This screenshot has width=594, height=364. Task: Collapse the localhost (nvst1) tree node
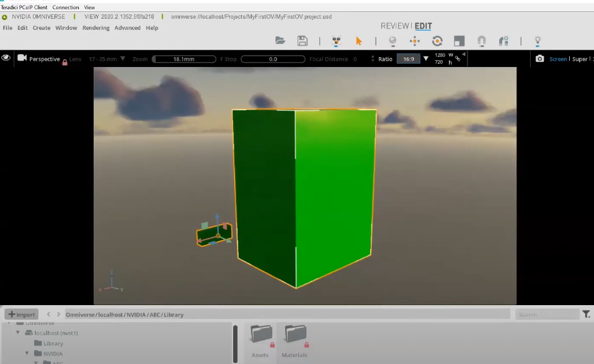pyautogui.click(x=18, y=332)
